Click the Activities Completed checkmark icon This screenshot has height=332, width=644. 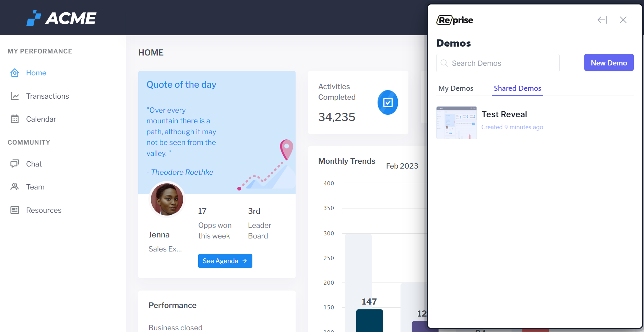388,102
